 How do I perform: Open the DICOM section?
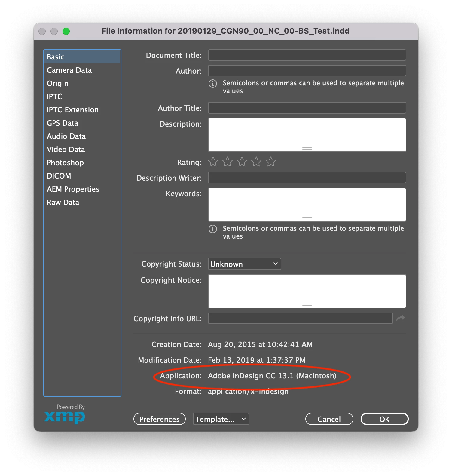[82, 176]
